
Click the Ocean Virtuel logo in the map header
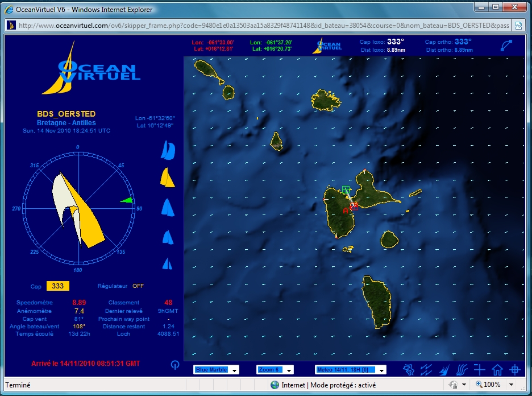(327, 46)
